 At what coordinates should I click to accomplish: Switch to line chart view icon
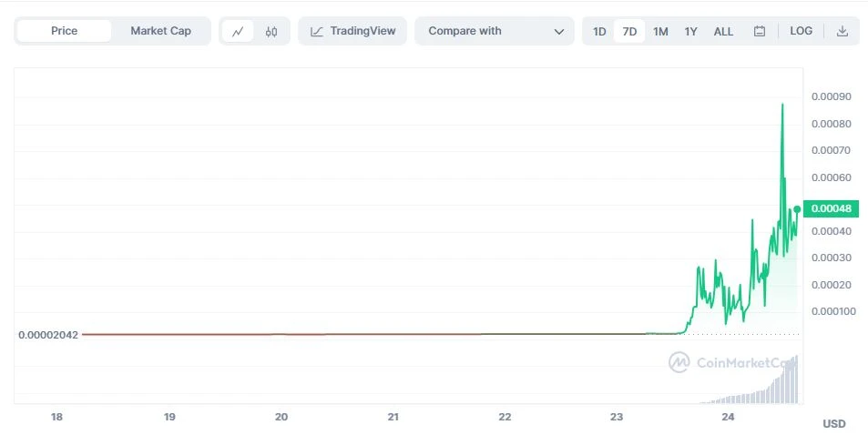click(238, 31)
